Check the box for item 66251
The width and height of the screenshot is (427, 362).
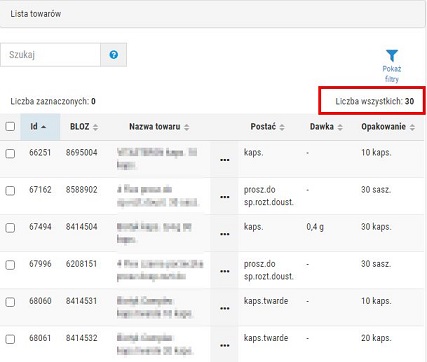click(10, 153)
